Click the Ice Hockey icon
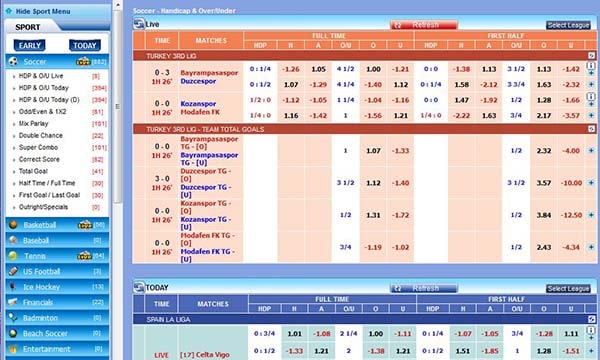The height and width of the screenshot is (360, 600). (x=13, y=287)
